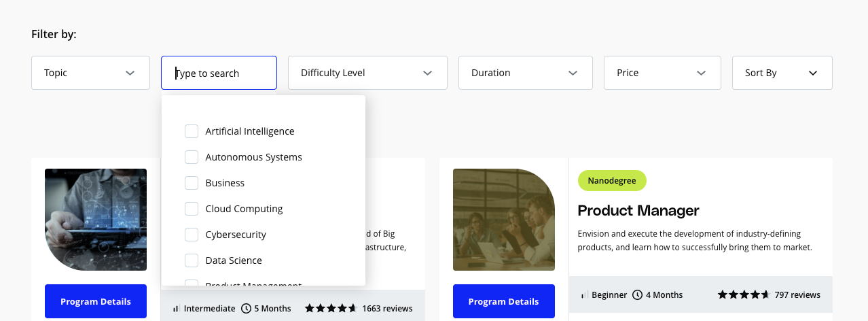Open Program Details for Product Manager
Viewport: 868px width, 321px height.
[x=504, y=301]
